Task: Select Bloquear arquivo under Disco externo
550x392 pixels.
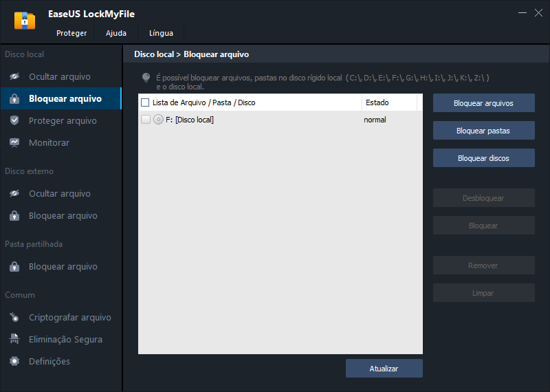Action: [x=61, y=215]
